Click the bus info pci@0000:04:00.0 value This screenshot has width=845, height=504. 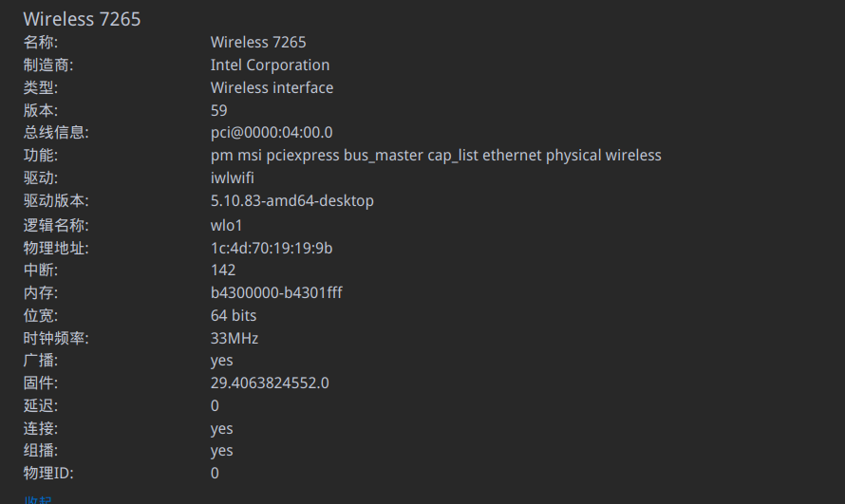271,133
